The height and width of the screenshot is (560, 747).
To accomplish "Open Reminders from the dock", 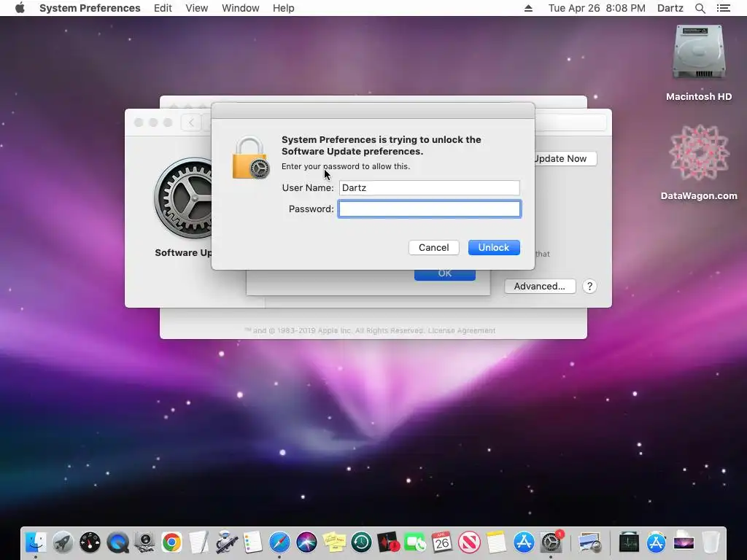I will point(252,542).
